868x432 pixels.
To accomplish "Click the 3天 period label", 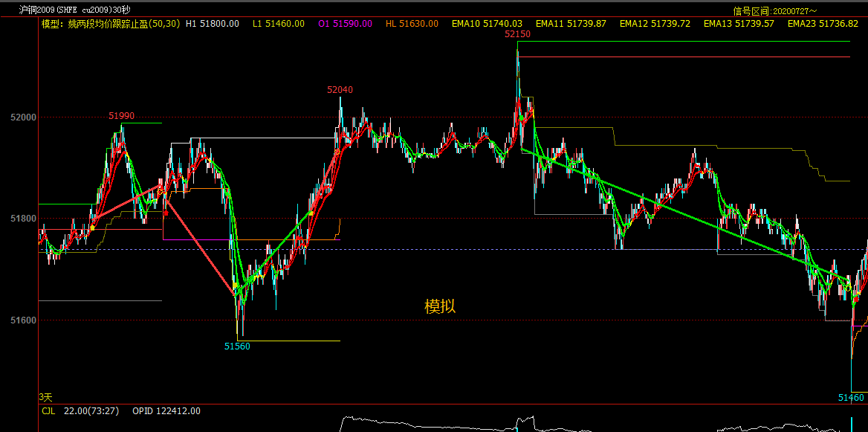I will [46, 397].
